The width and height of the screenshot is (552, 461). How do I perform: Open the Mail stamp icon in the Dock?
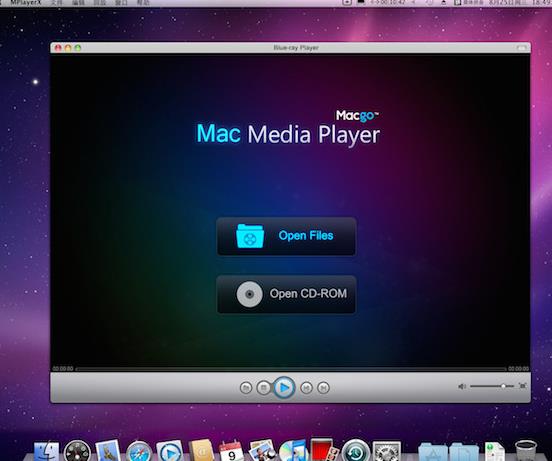(x=108, y=450)
